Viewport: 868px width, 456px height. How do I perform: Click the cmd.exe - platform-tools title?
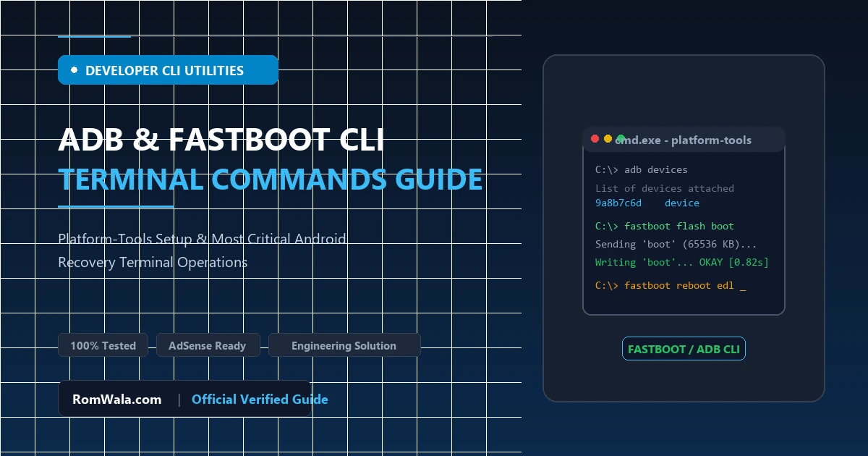click(684, 140)
